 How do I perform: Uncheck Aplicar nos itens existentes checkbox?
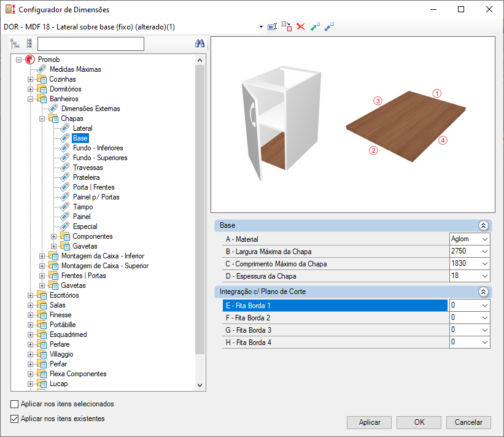tap(15, 419)
